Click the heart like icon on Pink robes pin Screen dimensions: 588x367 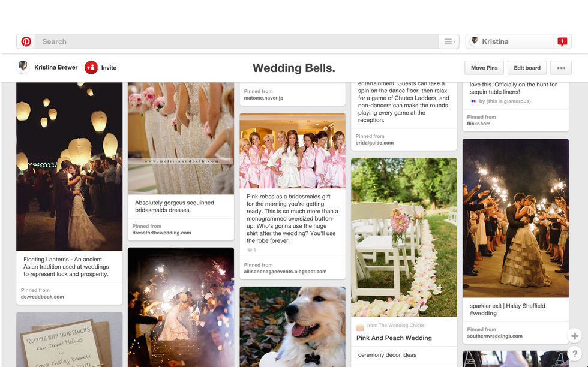250,250
